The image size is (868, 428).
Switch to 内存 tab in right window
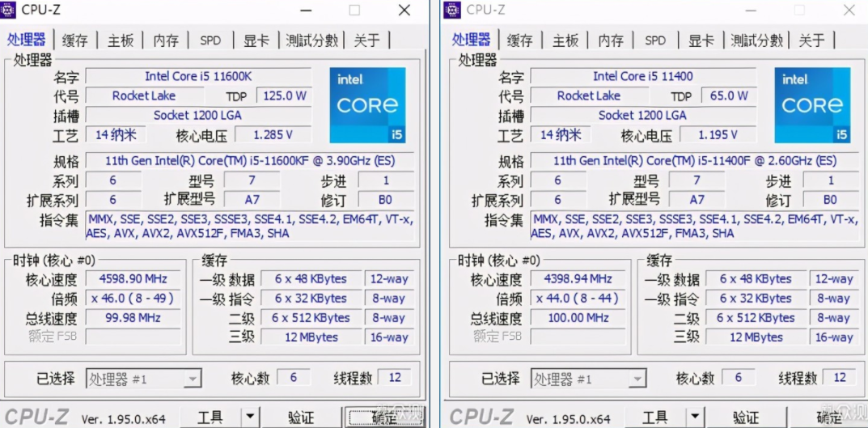(611, 40)
